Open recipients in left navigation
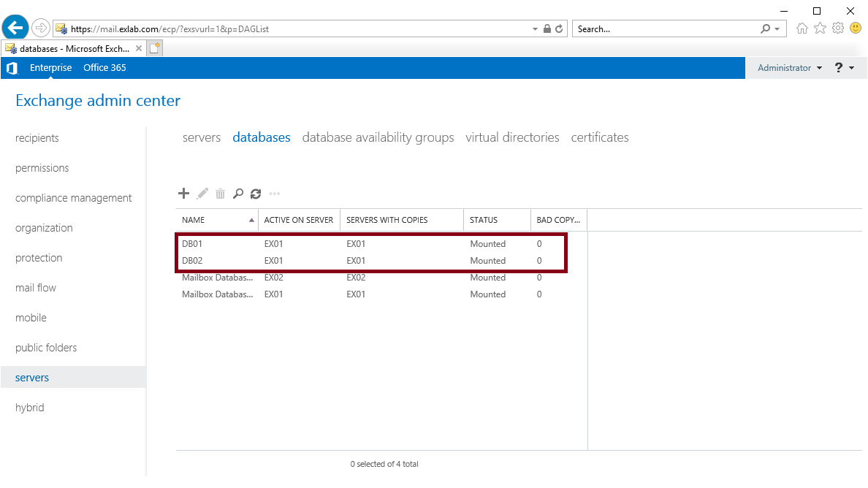This screenshot has height=488, width=868. pyautogui.click(x=37, y=138)
